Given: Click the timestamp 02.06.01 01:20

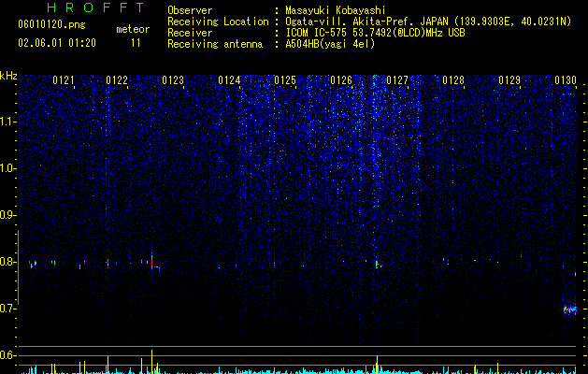Looking at the screenshot, I should [x=57, y=43].
